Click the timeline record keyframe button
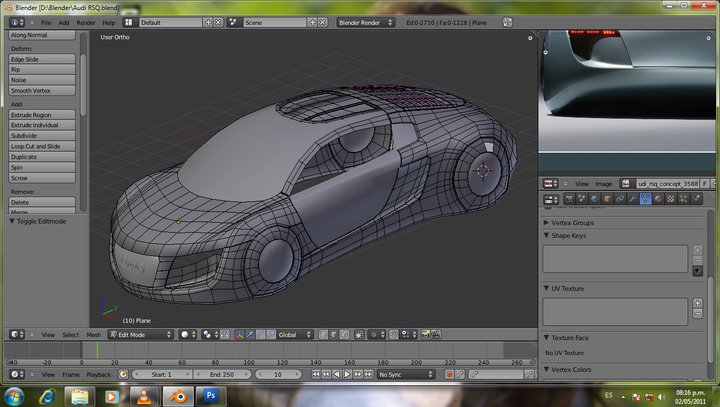Viewport: 720px width, 407px height. click(x=449, y=374)
